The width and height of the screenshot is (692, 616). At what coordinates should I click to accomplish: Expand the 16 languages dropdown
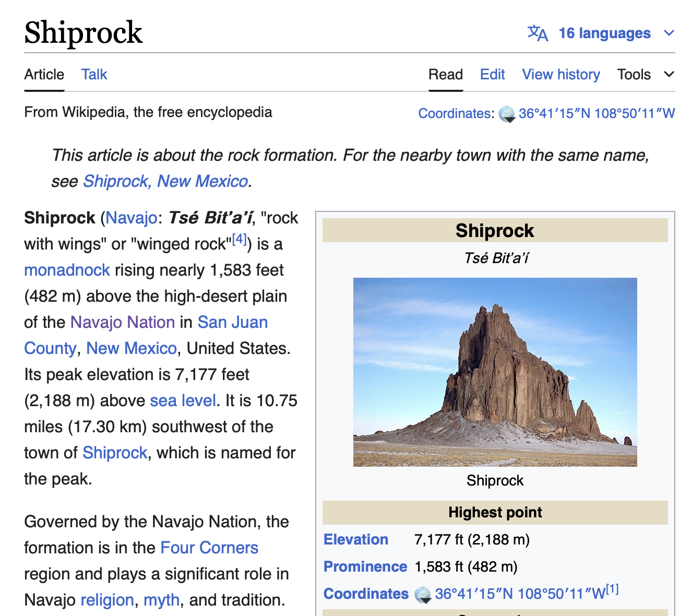pos(604,33)
